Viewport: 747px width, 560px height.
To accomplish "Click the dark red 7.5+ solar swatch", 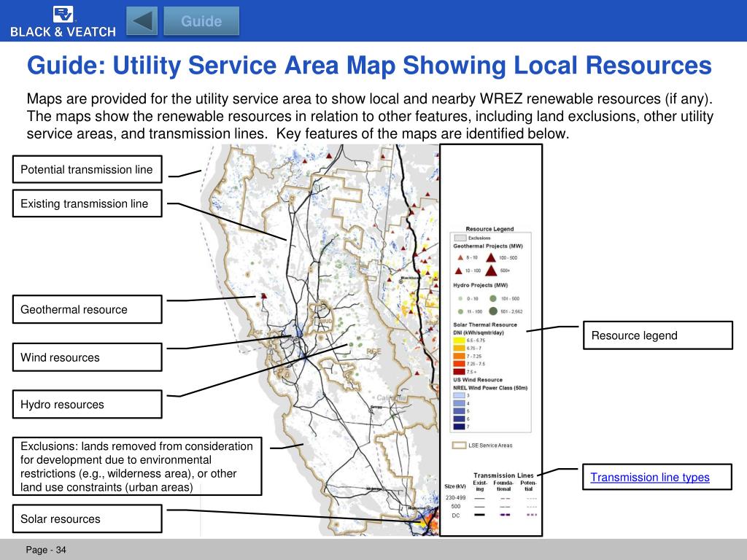I will (459, 371).
